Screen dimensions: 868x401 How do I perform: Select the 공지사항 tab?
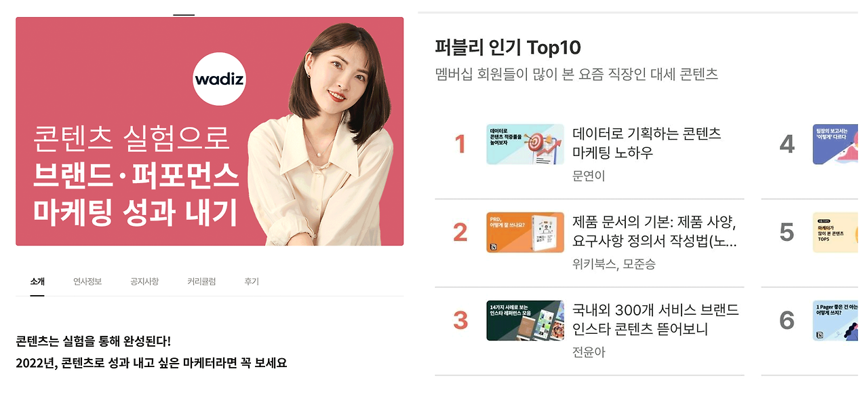(x=144, y=282)
